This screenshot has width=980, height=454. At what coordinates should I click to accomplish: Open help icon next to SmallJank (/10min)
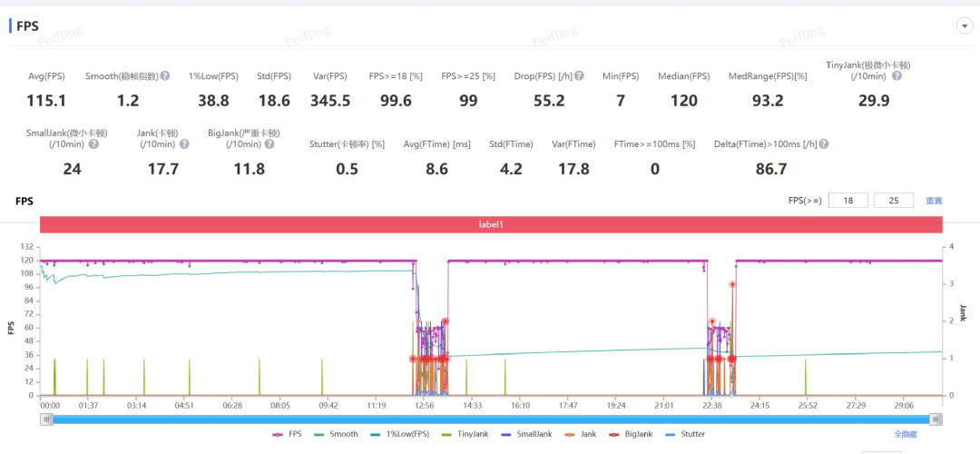coord(93,143)
